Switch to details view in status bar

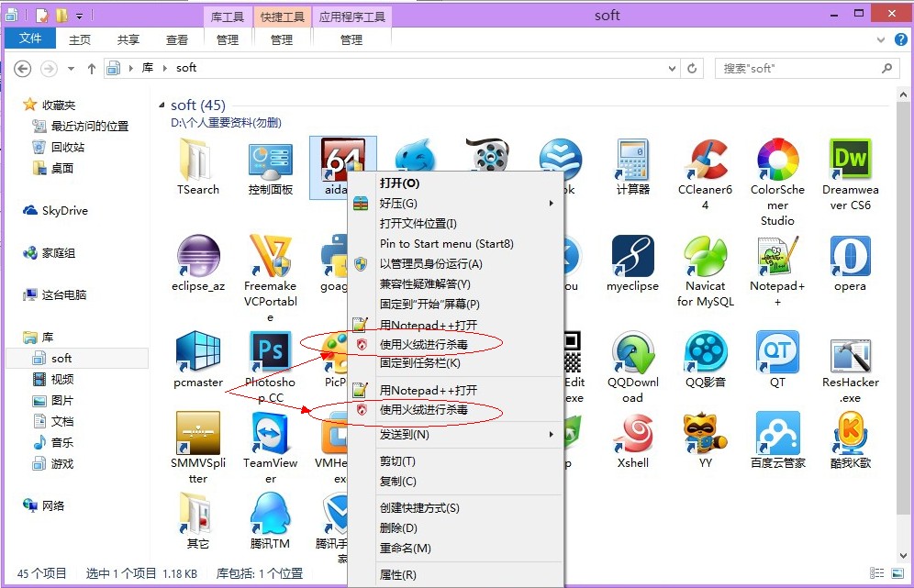877,573
